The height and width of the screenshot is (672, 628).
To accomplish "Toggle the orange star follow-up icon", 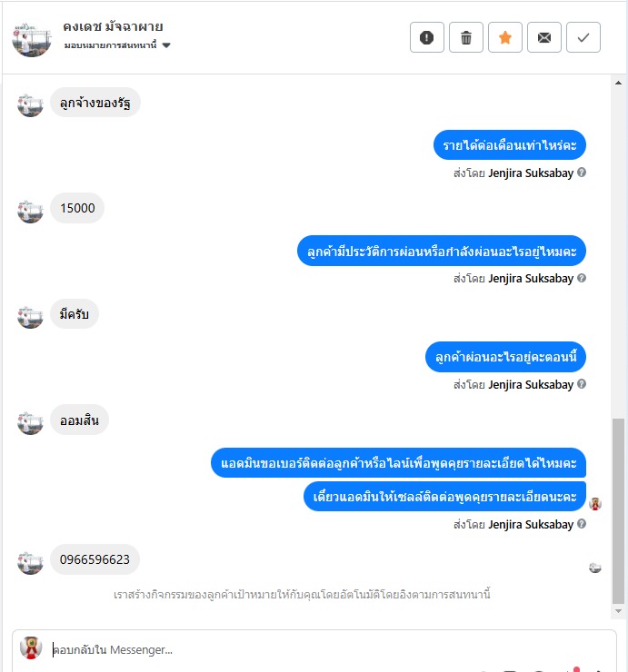I will (505, 37).
